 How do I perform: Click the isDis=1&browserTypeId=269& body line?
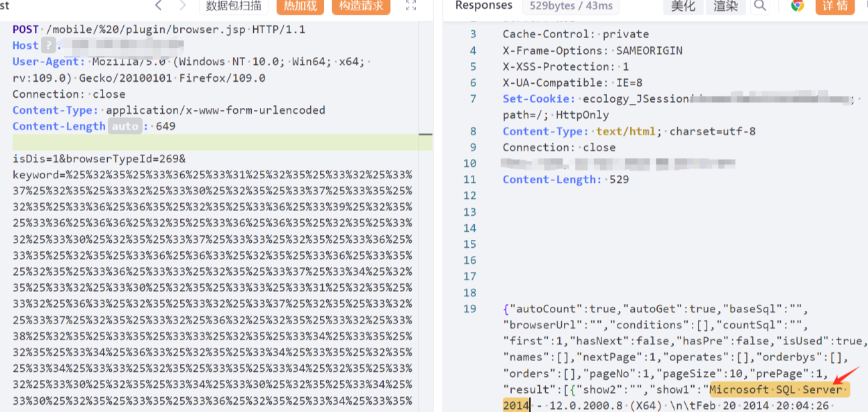tap(99, 159)
